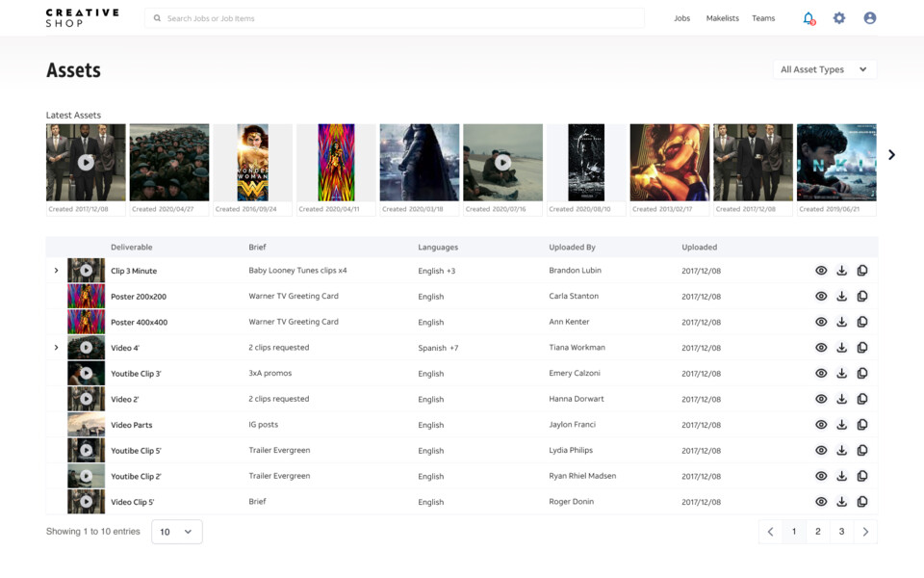Open Latest Asset created 2016/09/24
The width and height of the screenshot is (924, 578).
[253, 170]
